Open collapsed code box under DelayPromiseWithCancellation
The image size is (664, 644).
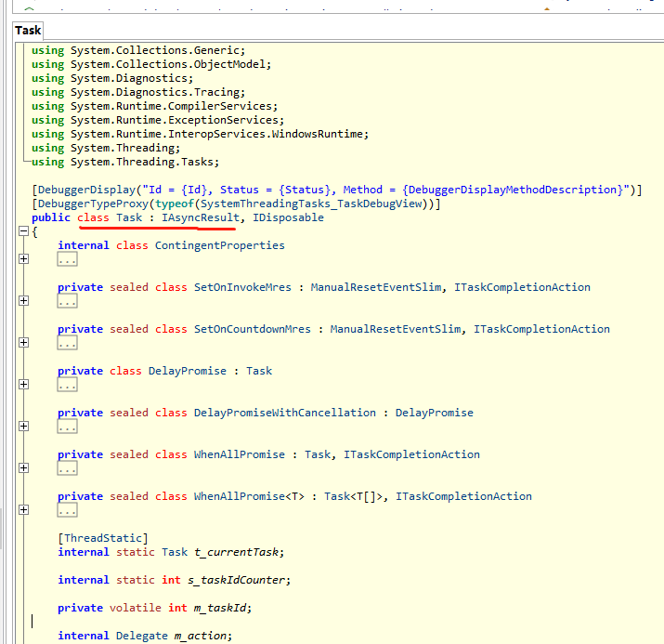(68, 427)
